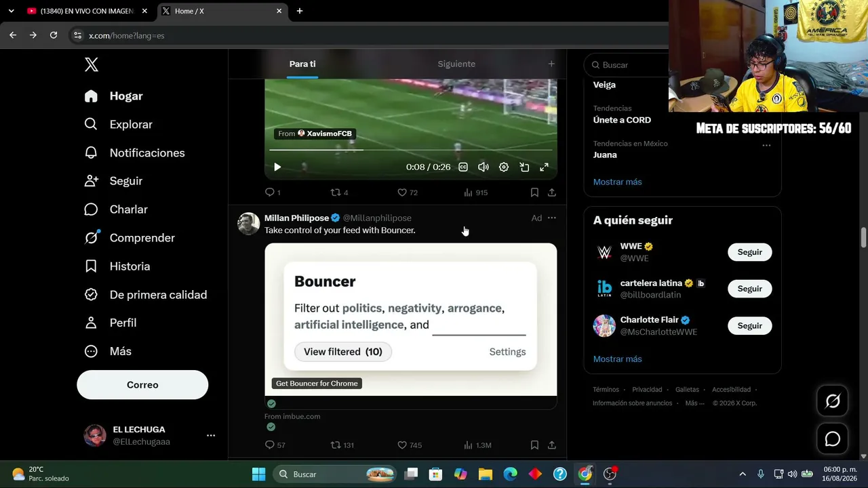The width and height of the screenshot is (868, 488).
Task: Open the Seguir item in left navigation
Action: (x=113, y=181)
